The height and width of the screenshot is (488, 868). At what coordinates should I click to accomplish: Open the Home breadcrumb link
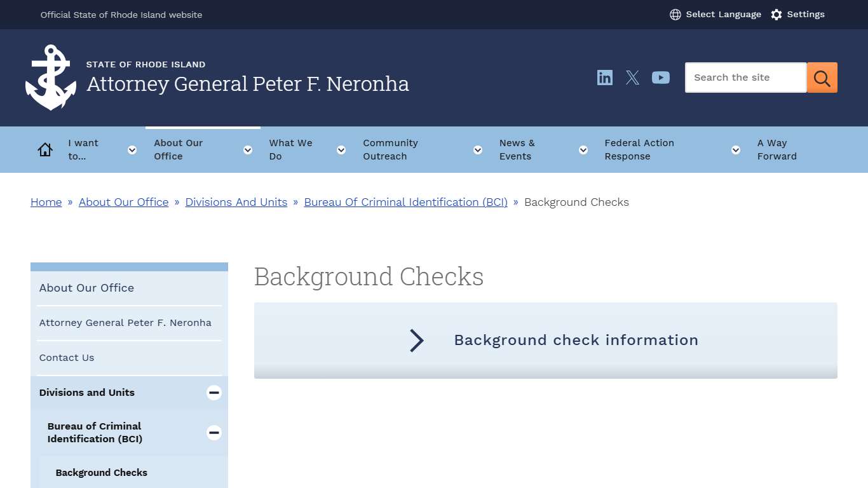(x=46, y=202)
